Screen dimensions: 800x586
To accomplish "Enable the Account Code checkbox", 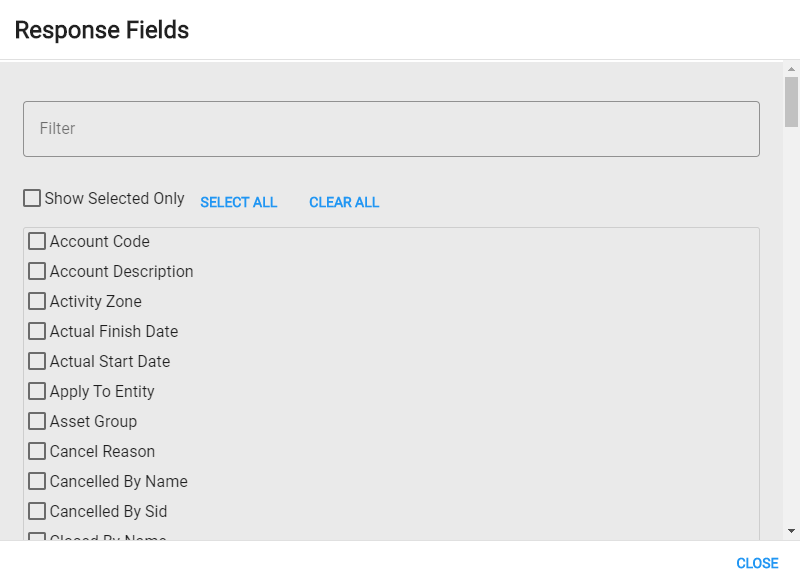I will click(37, 241).
